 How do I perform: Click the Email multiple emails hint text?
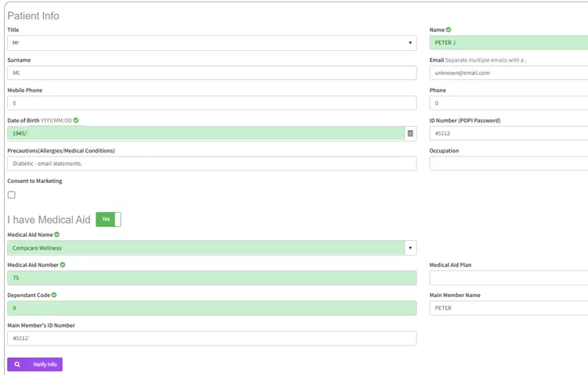(x=485, y=60)
